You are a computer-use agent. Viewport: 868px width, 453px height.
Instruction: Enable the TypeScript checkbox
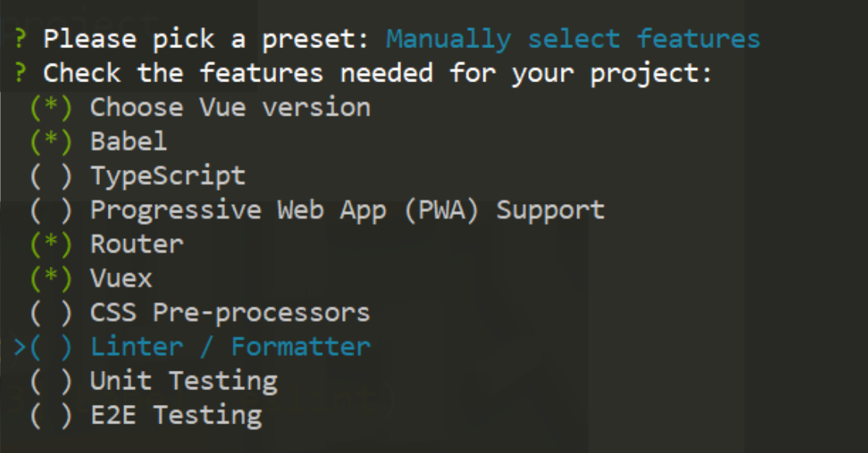tap(51, 176)
